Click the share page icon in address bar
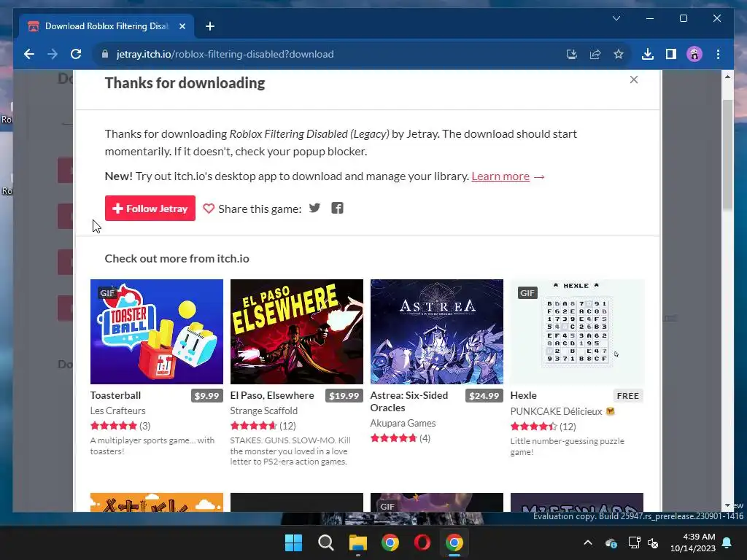 point(595,54)
